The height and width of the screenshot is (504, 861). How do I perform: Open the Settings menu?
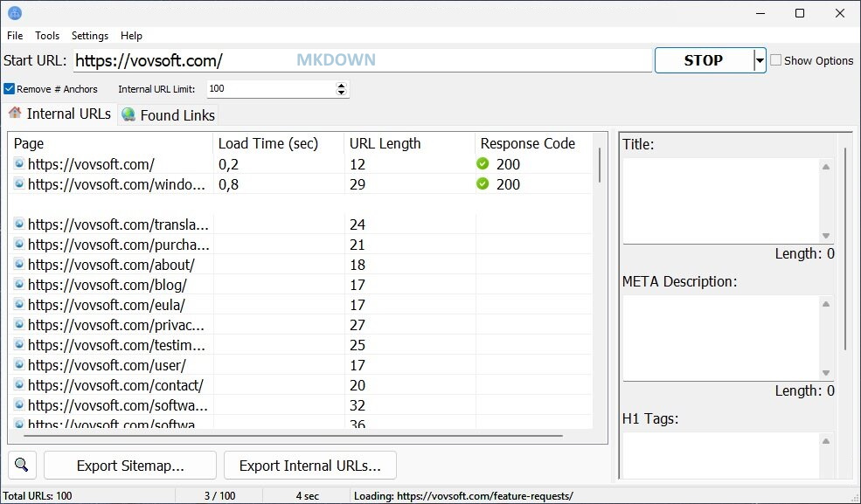(x=90, y=36)
